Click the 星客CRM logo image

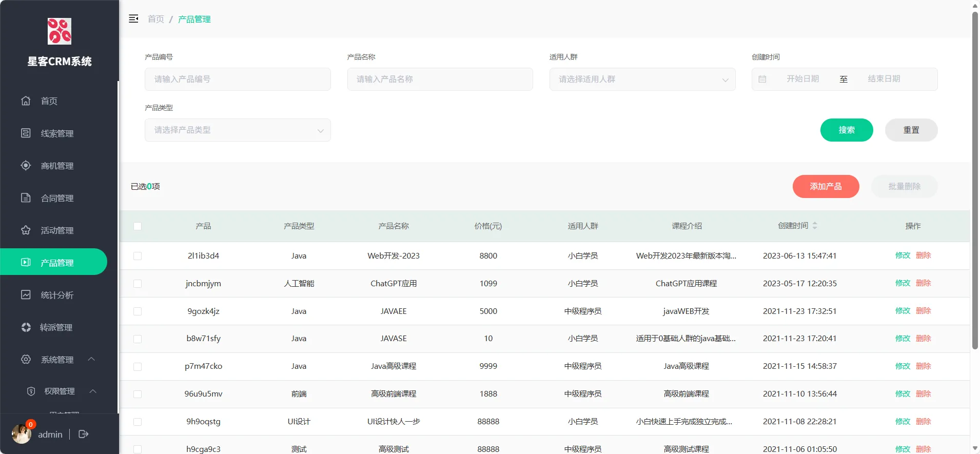[x=60, y=31]
